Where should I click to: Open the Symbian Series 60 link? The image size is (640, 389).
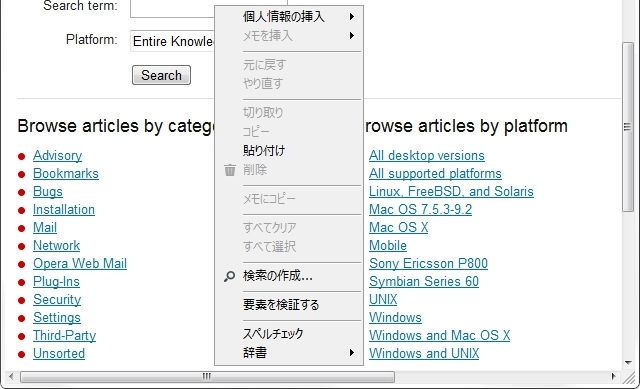[x=424, y=281]
